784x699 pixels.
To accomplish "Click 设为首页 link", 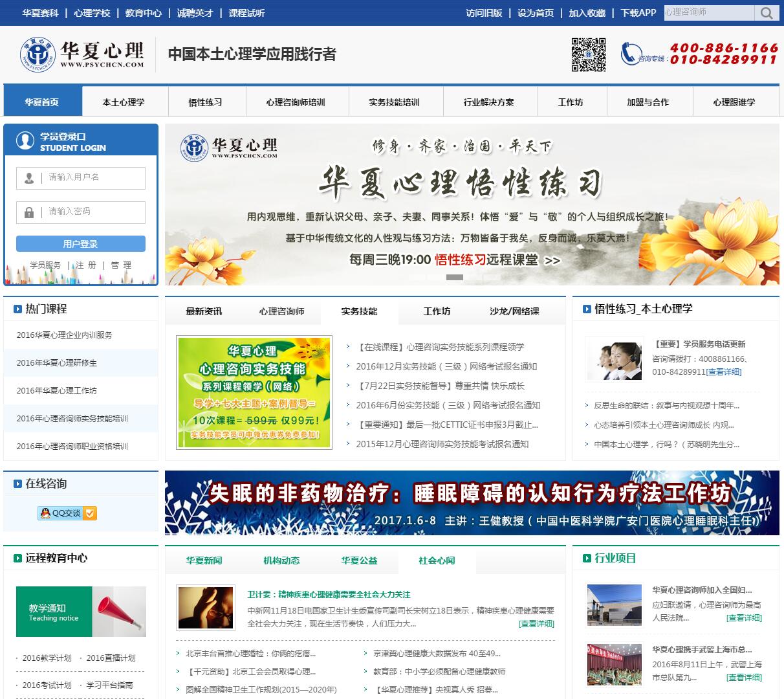I will pyautogui.click(x=536, y=13).
